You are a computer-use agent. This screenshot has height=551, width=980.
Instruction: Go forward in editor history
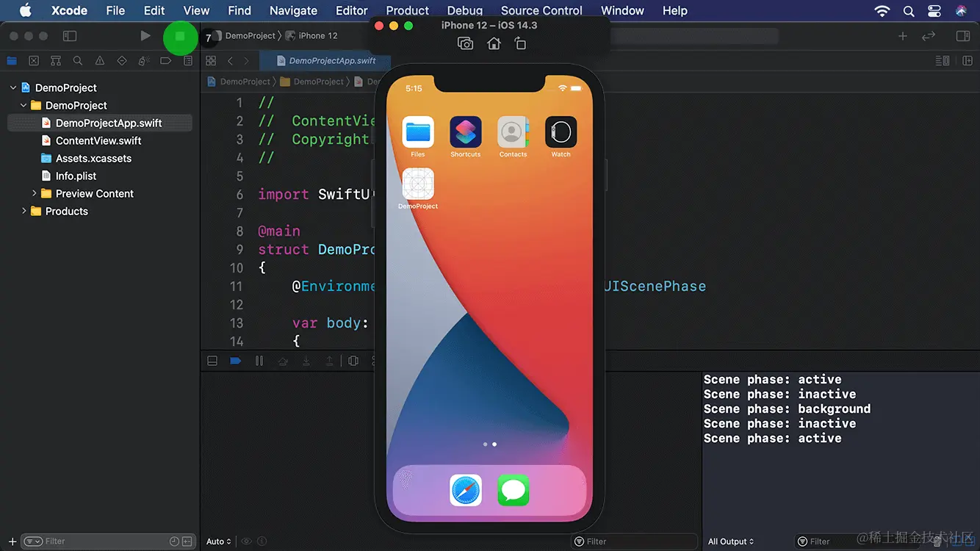coord(246,61)
